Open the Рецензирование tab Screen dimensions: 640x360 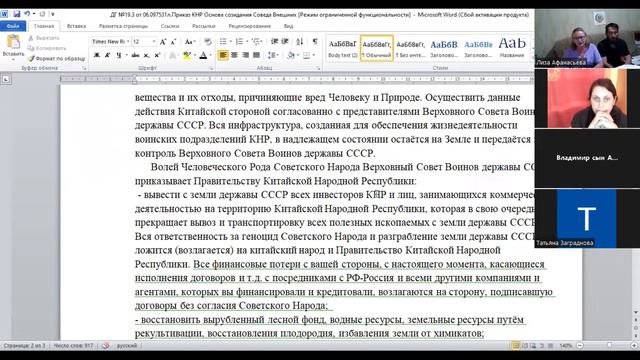249,26
